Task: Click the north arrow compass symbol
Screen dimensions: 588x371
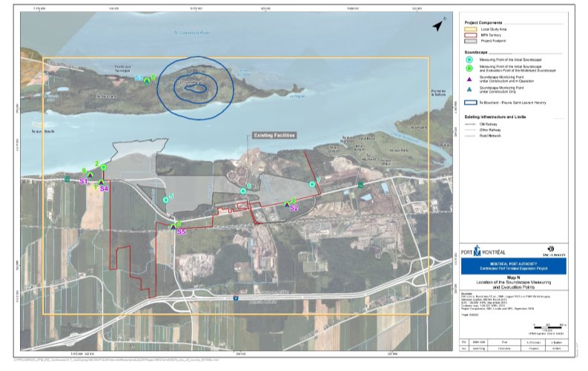Action: [438, 24]
